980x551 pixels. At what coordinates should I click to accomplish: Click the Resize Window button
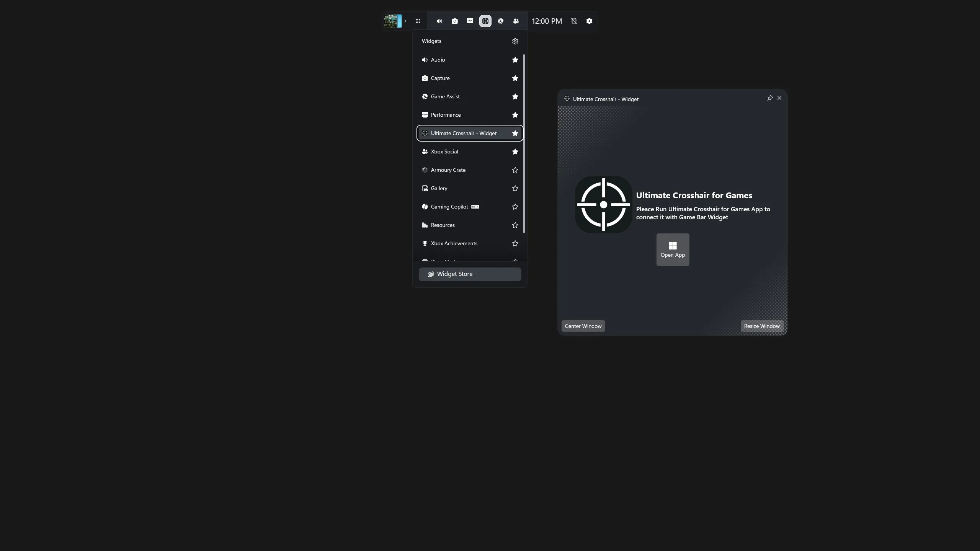762,326
